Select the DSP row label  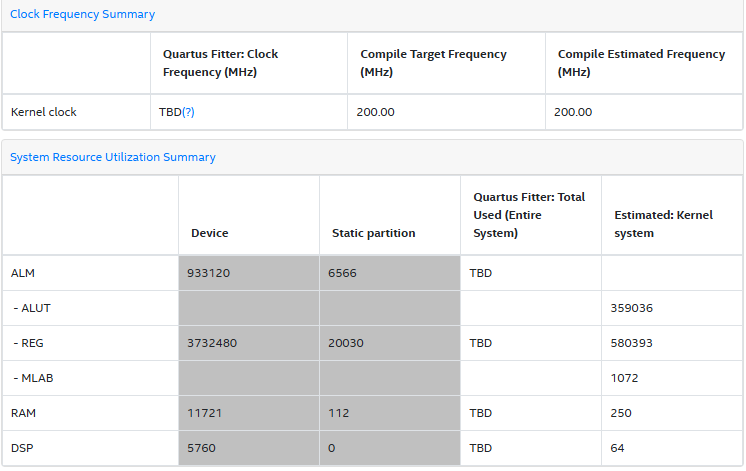click(23, 447)
